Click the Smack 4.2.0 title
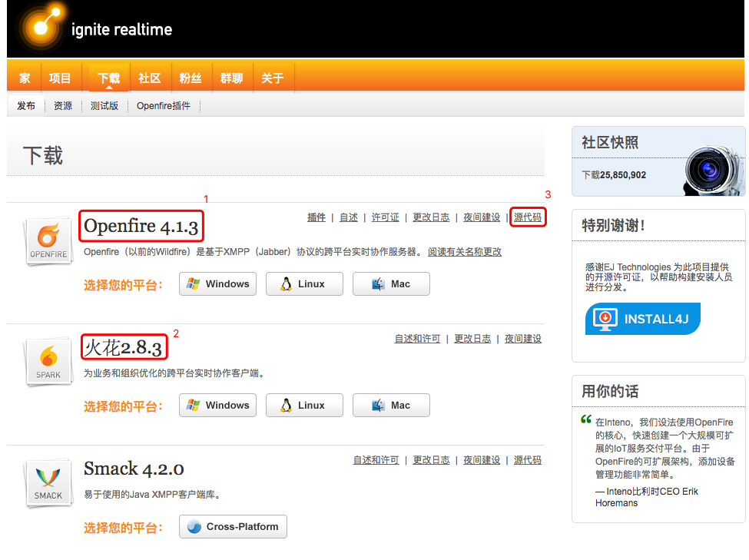The height and width of the screenshot is (560, 749). 134,469
